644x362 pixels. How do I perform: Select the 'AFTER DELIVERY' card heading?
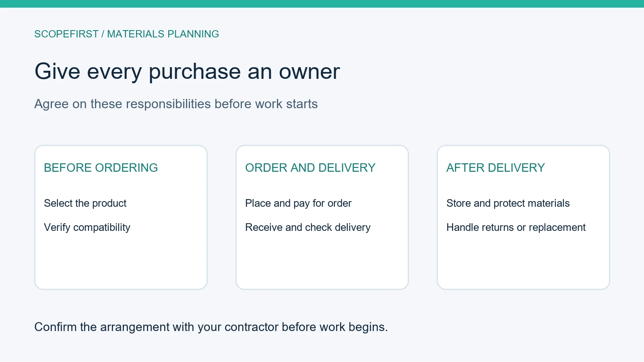point(495,168)
